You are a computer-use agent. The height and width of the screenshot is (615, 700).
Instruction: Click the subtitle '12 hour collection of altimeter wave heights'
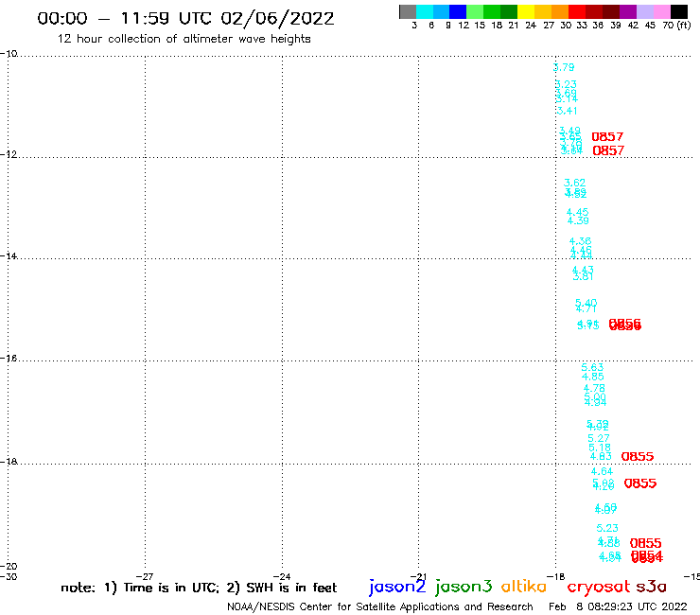tap(184, 39)
